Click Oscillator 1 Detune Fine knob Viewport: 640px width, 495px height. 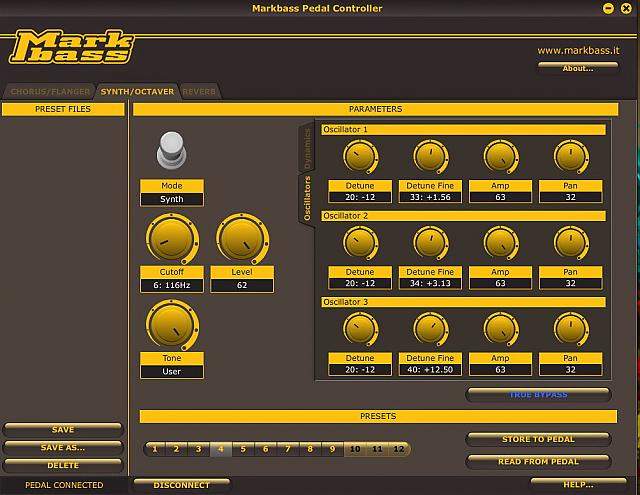[431, 157]
